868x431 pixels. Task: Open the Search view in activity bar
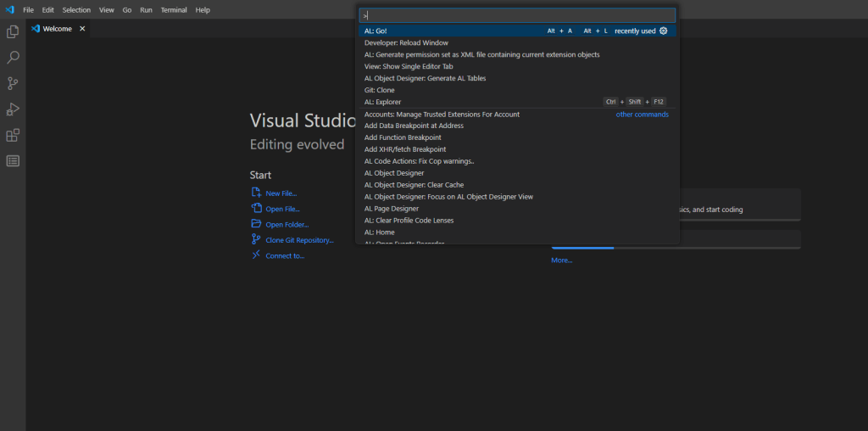point(13,58)
